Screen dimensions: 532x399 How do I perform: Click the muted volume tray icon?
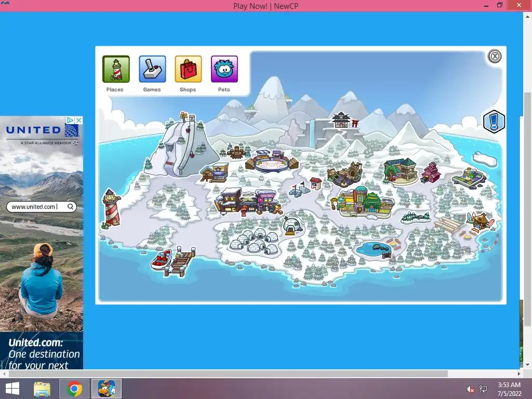pyautogui.click(x=470, y=389)
